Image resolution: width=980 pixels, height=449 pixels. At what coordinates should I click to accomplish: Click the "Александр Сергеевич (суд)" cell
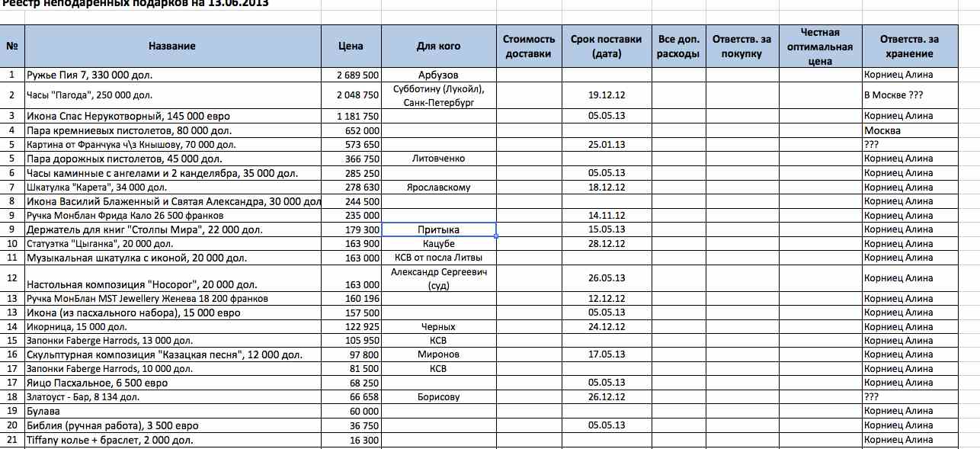click(x=438, y=278)
